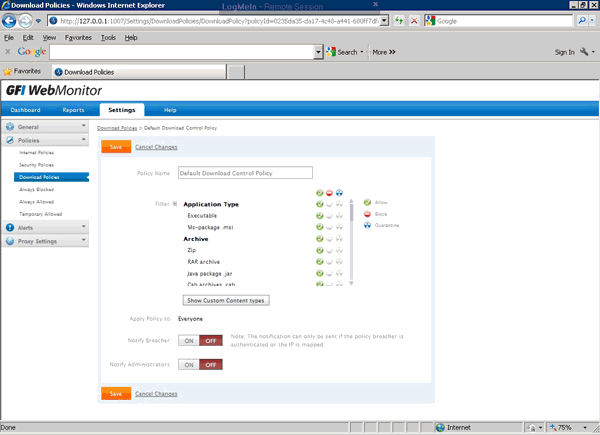Set Zip row to Block

(329, 250)
